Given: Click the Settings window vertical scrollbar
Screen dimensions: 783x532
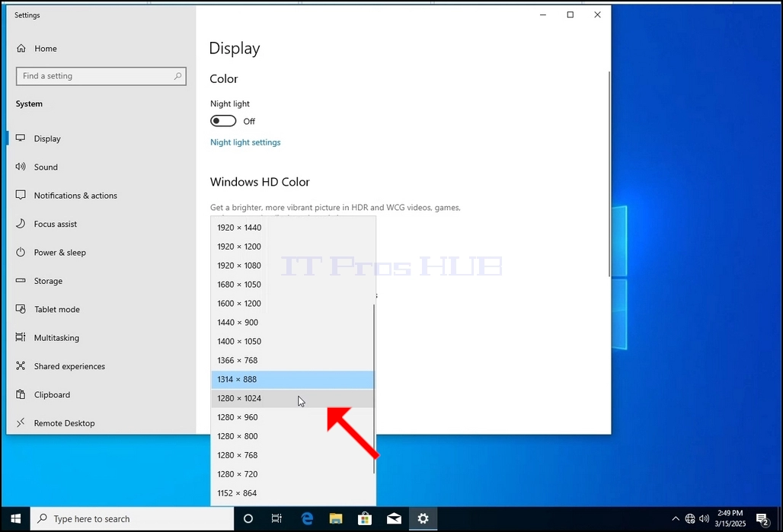Looking at the screenshot, I should (x=609, y=174).
